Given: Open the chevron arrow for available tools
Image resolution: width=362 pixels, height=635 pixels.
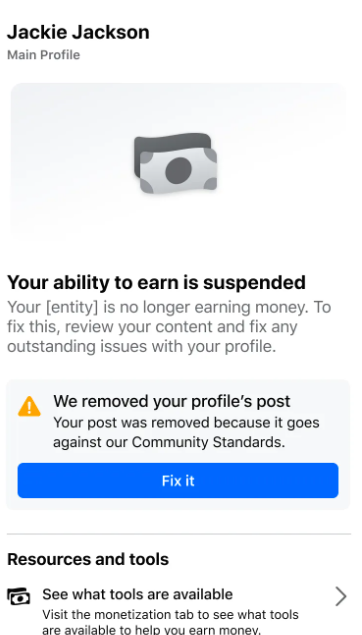Looking at the screenshot, I should pos(341,596).
